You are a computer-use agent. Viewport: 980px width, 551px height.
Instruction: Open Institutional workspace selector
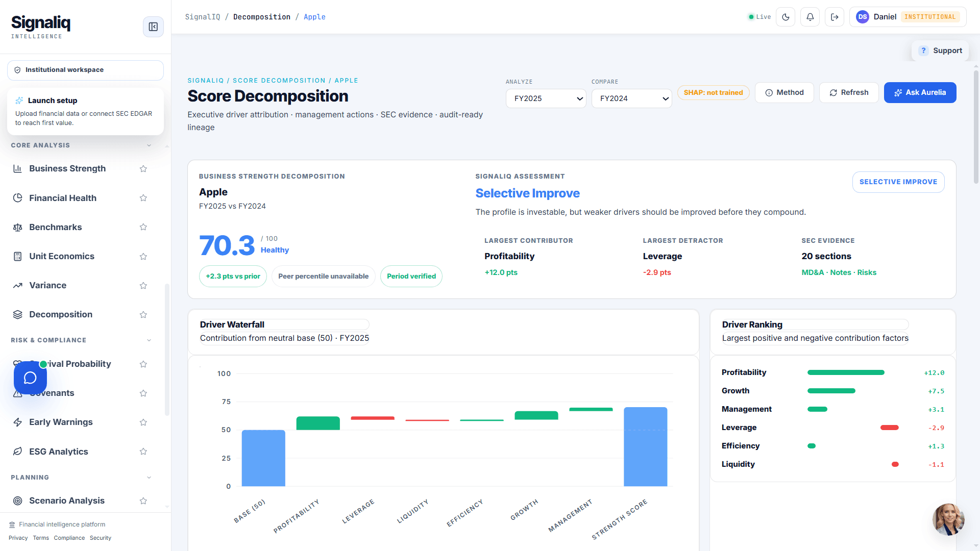[x=85, y=70]
